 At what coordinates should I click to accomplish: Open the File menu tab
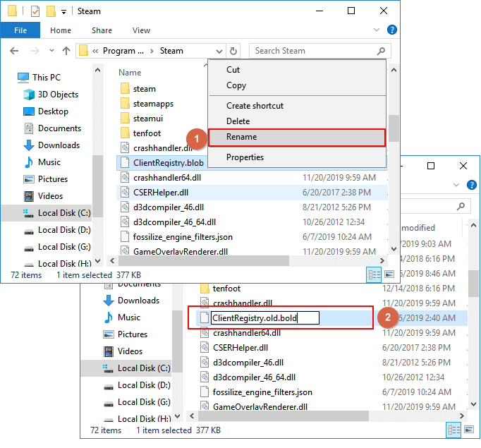pyautogui.click(x=20, y=30)
